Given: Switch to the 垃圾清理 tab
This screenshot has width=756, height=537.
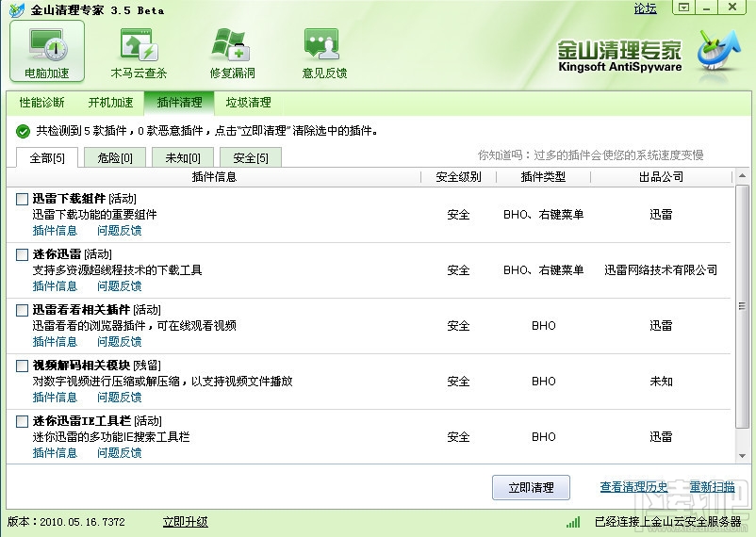Looking at the screenshot, I should coord(248,102).
